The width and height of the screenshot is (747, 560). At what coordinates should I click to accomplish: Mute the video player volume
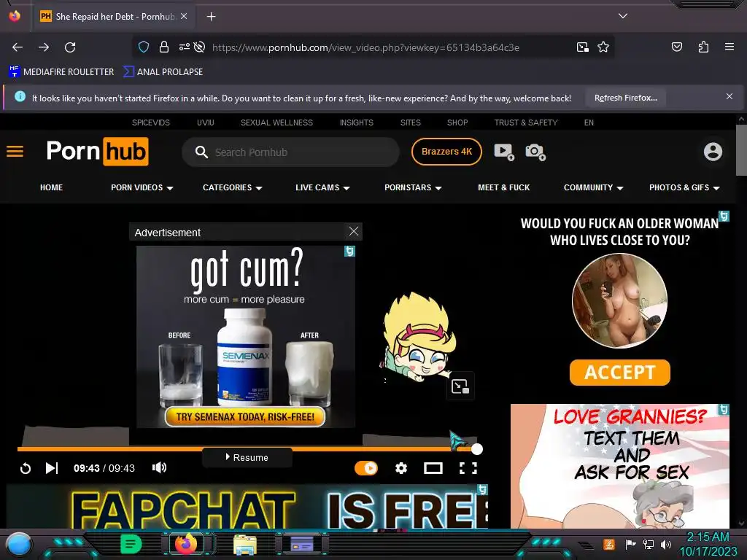click(x=159, y=468)
